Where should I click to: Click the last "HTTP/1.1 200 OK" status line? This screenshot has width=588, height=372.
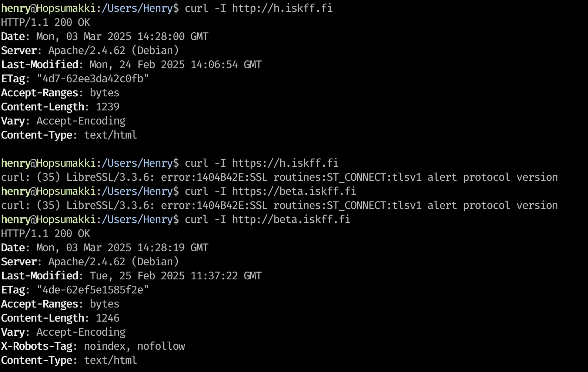46,233
